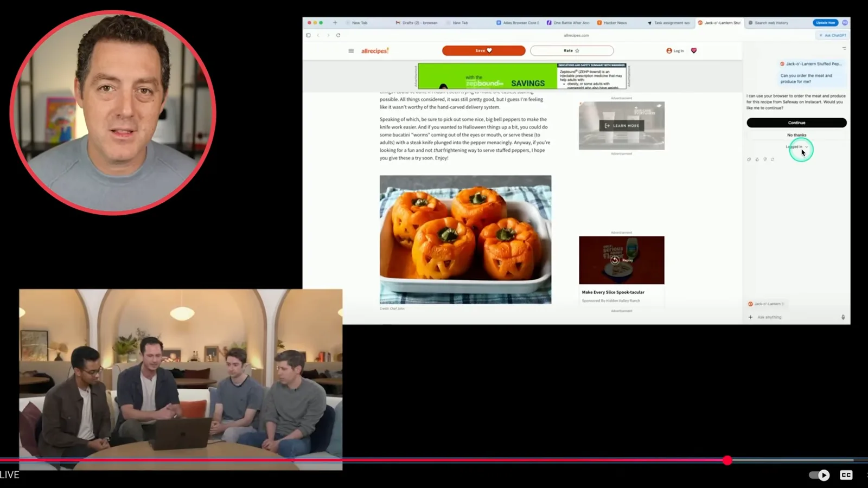This screenshot has width=868, height=488.
Task: Open the allrecipes hamburger menu
Action: pos(351,51)
